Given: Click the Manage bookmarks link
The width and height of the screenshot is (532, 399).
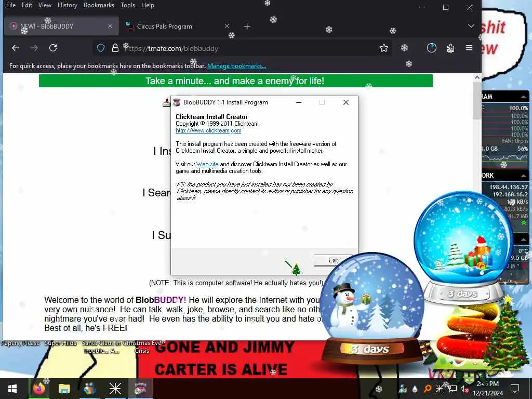Looking at the screenshot, I should pos(236,66).
